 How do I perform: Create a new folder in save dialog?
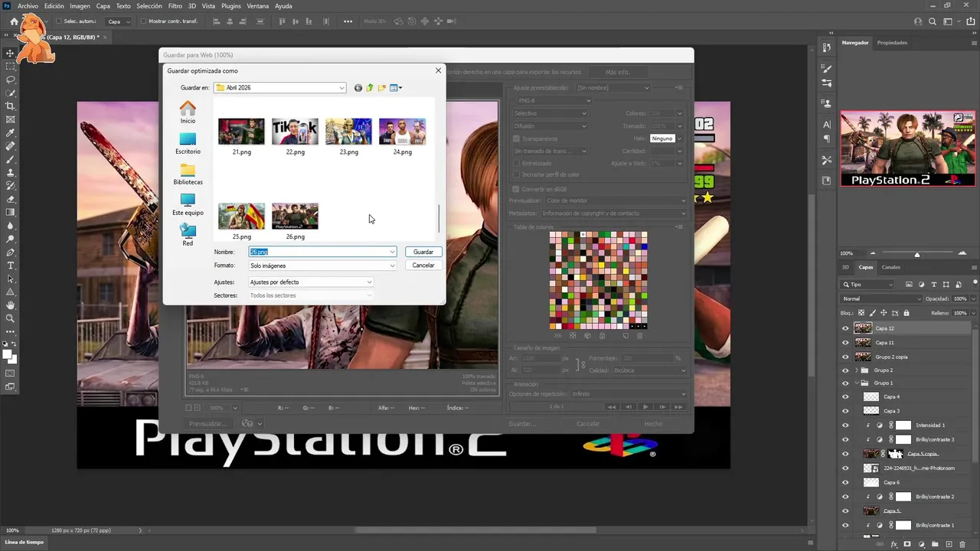pos(382,88)
